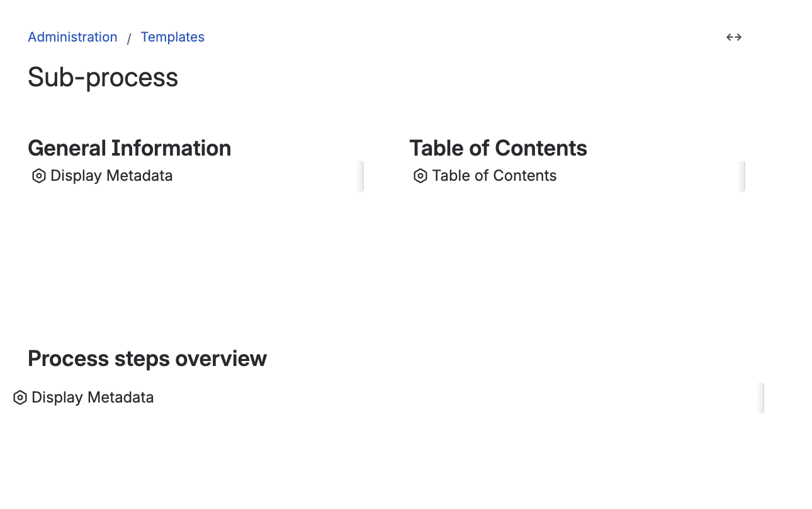812x509 pixels.
Task: Click the slash separator between the breadcrumbs
Action: click(x=129, y=38)
